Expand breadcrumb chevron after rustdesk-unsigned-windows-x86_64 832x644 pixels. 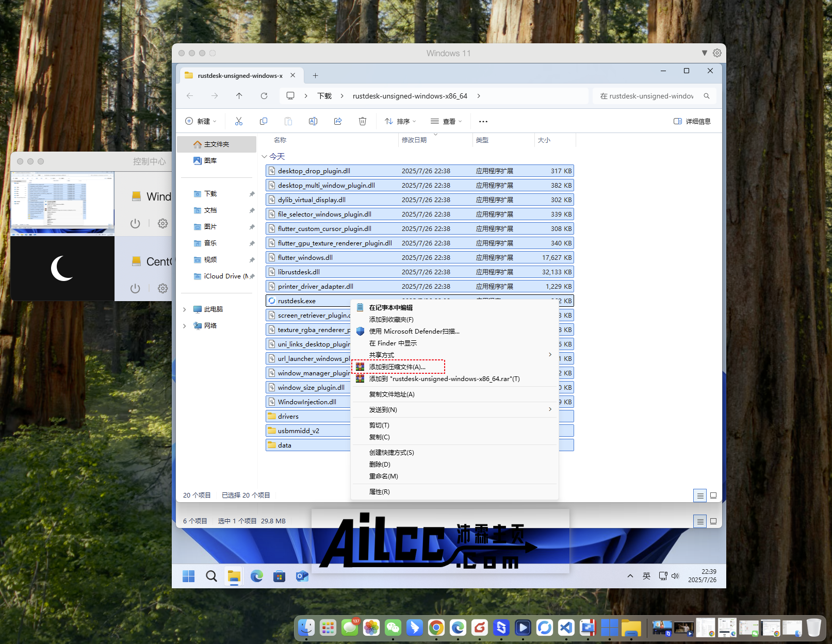pos(479,96)
